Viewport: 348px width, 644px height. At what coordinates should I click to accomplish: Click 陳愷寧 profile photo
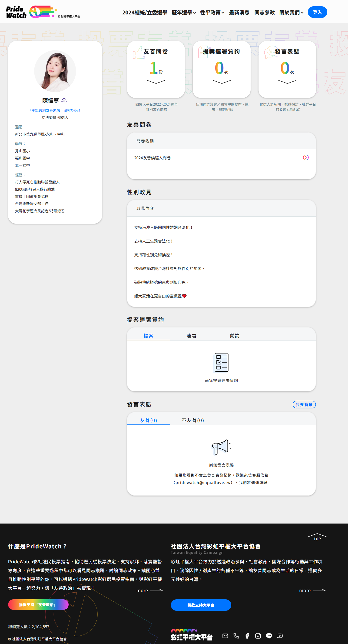[55, 71]
